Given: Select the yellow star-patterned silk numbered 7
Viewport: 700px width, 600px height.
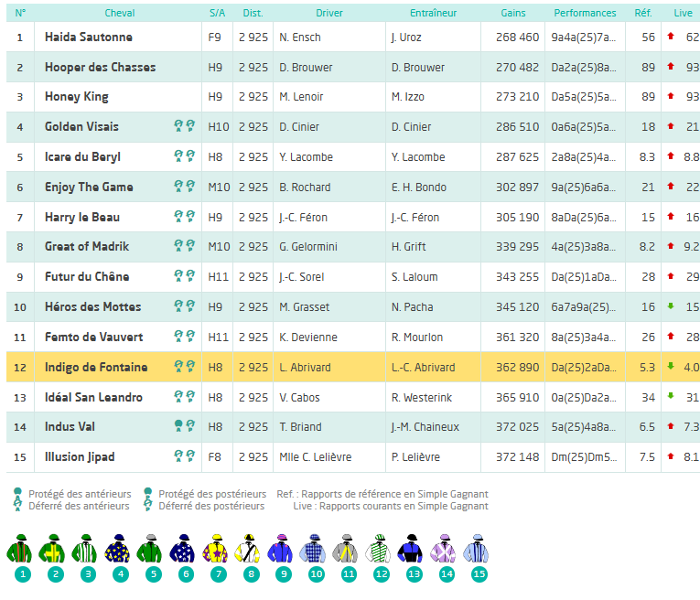Looking at the screenshot, I should click(218, 550).
